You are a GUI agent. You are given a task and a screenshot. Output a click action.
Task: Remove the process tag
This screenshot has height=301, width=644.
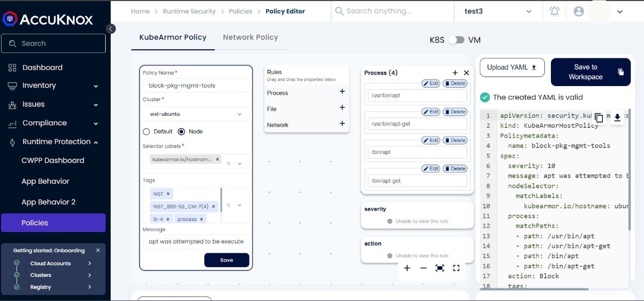tap(201, 219)
